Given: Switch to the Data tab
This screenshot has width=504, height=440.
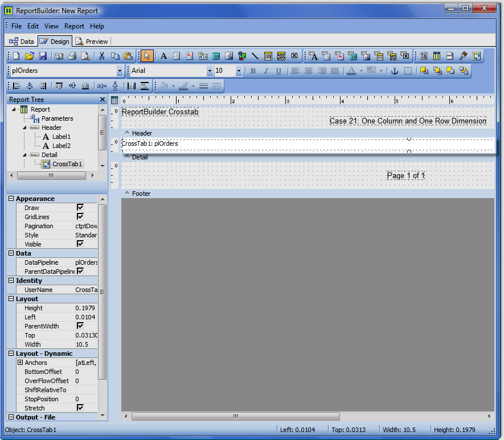Looking at the screenshot, I should [22, 42].
